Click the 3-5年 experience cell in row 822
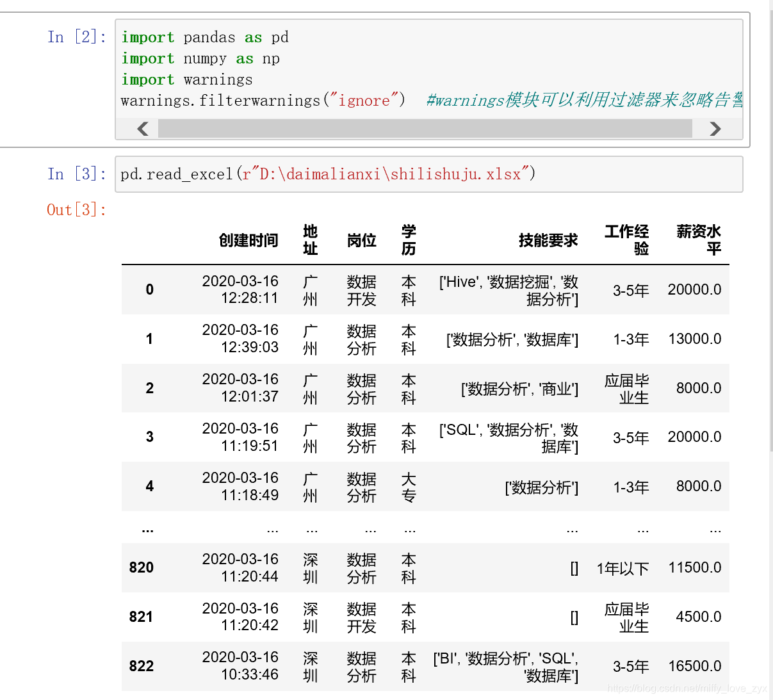The image size is (773, 700). (631, 667)
